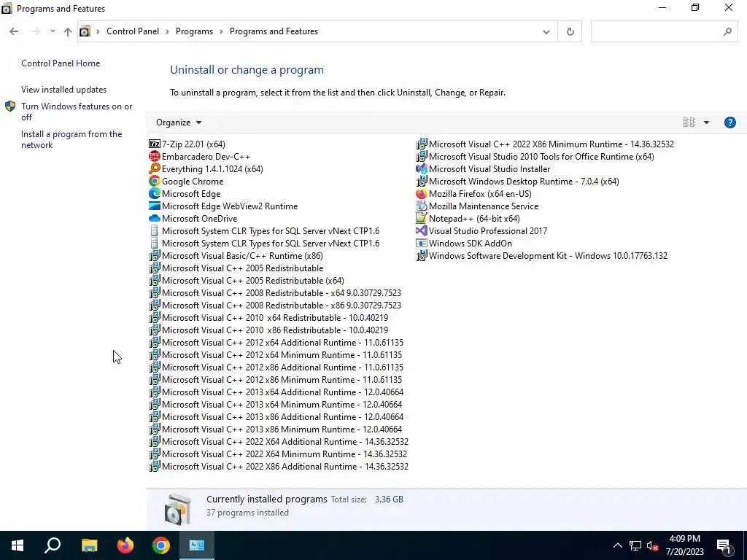Expand chevron after Control Panel breadcrumb
This screenshot has width=747, height=560.
click(x=167, y=31)
